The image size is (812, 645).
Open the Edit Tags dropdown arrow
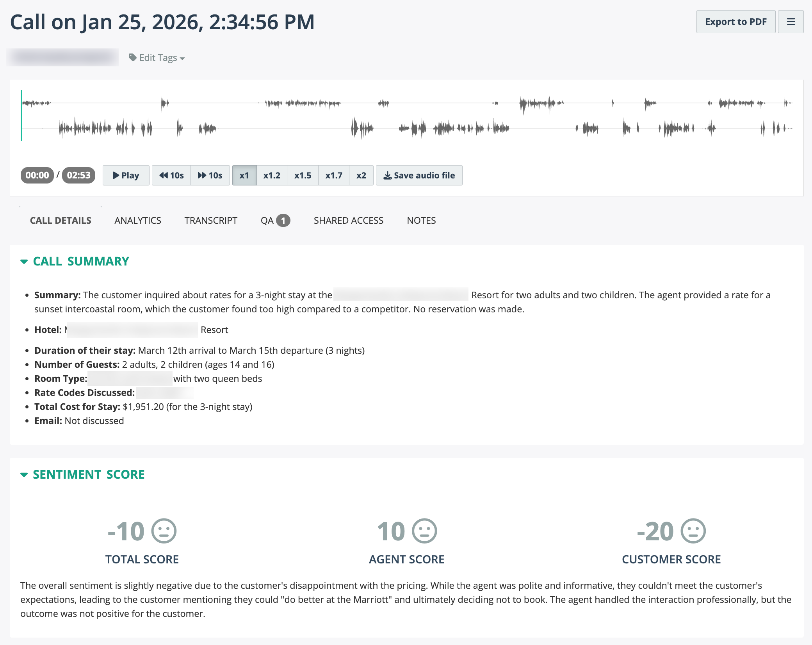click(182, 59)
